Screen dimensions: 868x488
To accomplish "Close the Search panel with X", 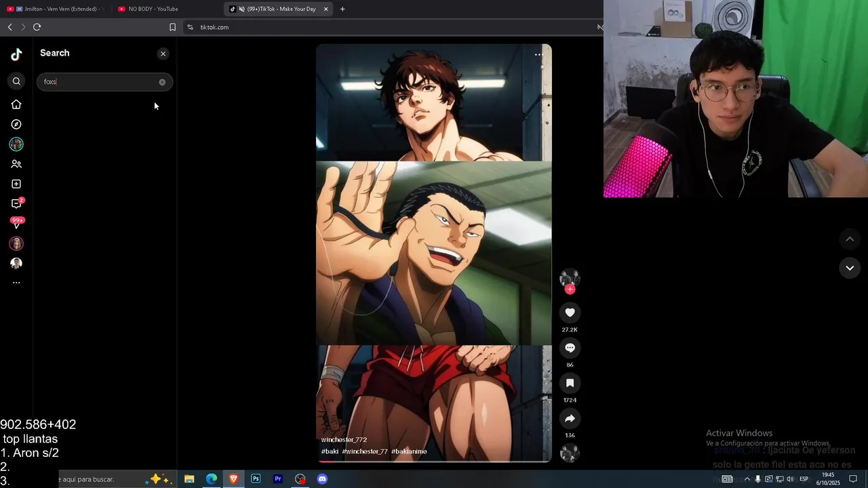I will tap(163, 54).
